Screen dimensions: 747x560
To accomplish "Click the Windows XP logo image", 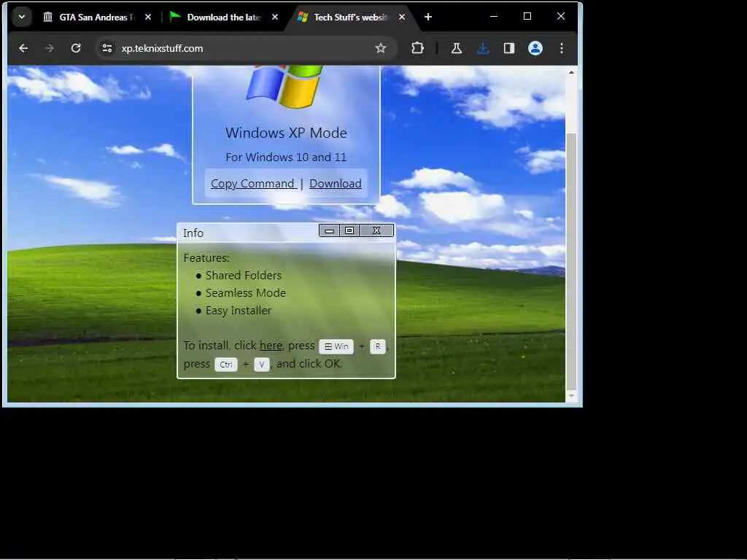I will coord(285,86).
